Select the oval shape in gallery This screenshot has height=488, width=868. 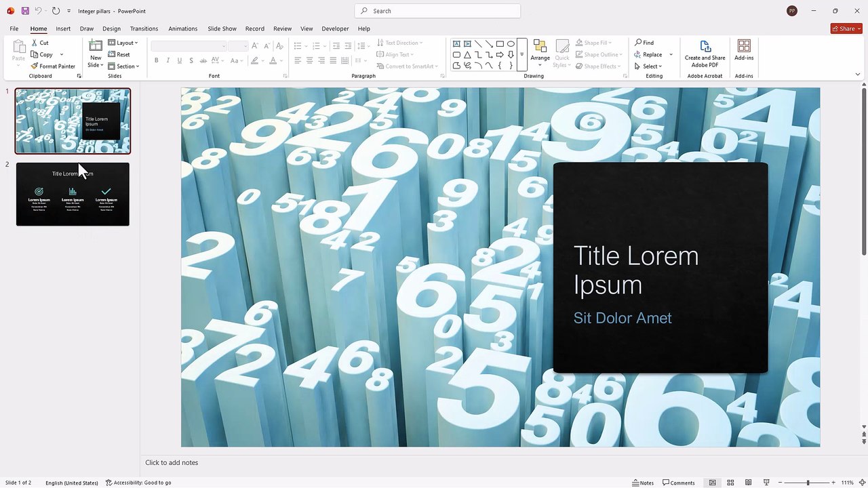point(511,43)
